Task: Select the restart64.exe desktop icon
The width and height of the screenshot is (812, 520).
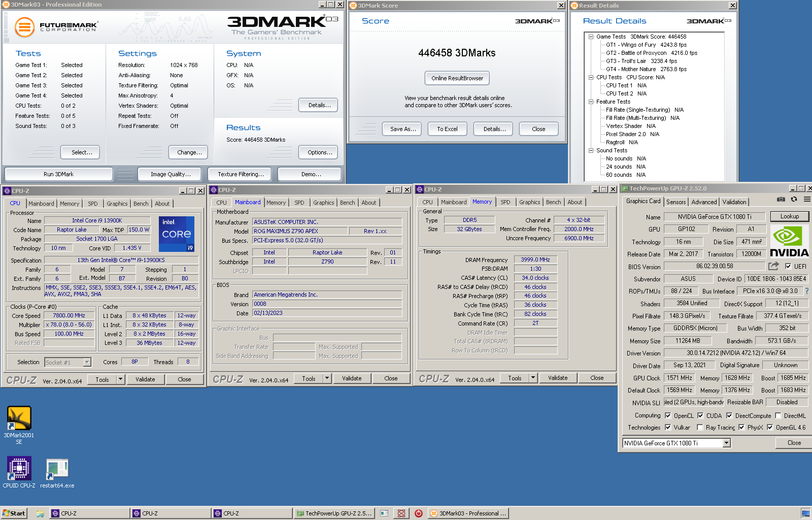Action: point(57,472)
